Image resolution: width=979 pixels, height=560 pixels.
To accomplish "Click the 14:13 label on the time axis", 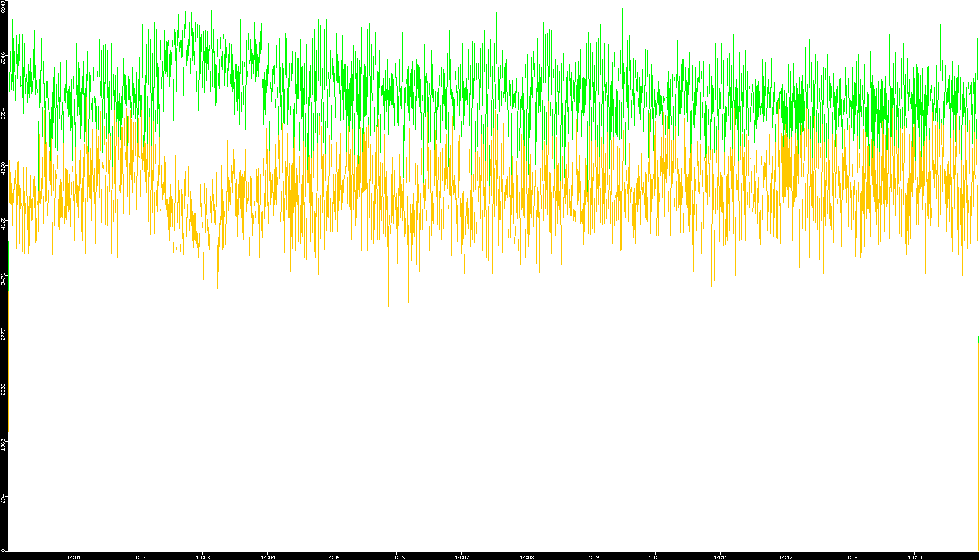I will 850,557.
